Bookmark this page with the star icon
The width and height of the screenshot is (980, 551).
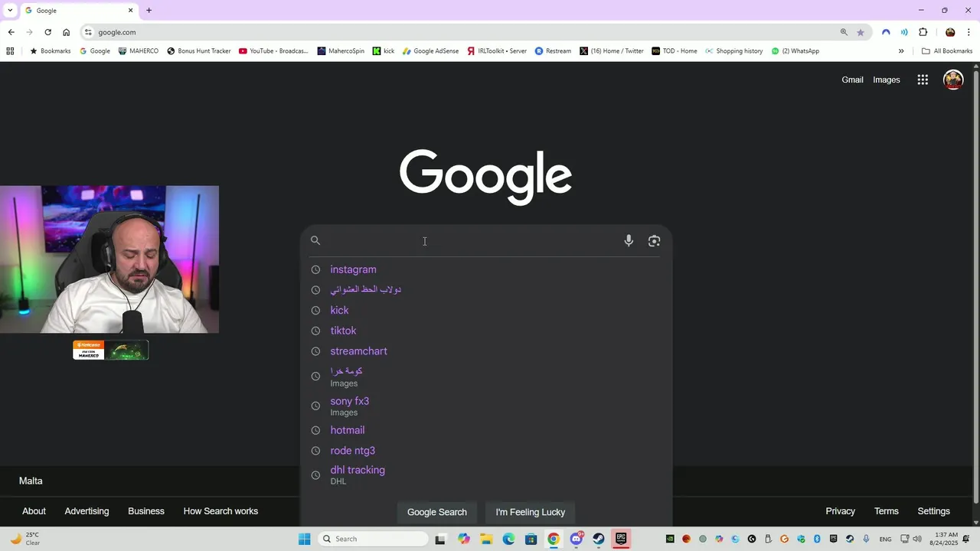(861, 32)
